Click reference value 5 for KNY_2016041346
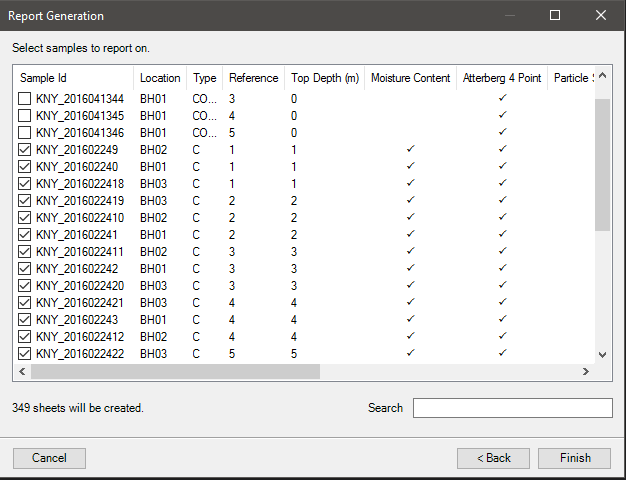The width and height of the screenshot is (626, 480). tap(232, 133)
